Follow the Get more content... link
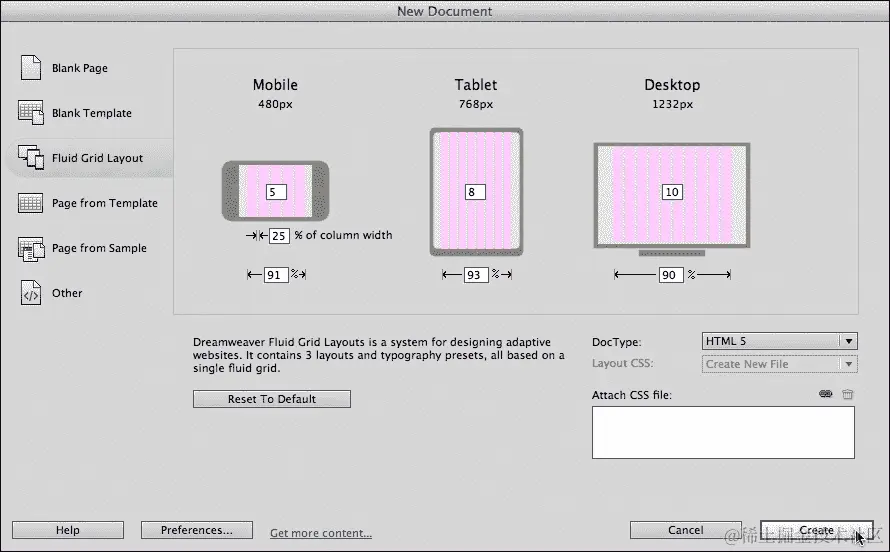The height and width of the screenshot is (552, 890). 321,533
